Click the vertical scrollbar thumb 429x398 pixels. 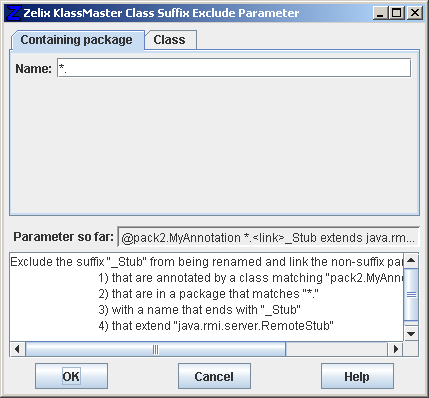click(411, 294)
